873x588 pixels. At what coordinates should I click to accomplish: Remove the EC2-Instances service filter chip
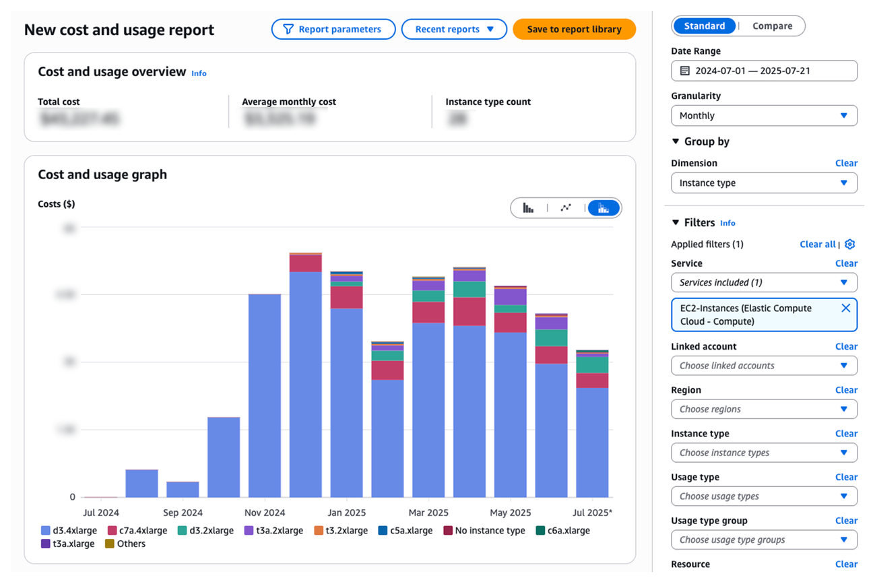point(846,308)
